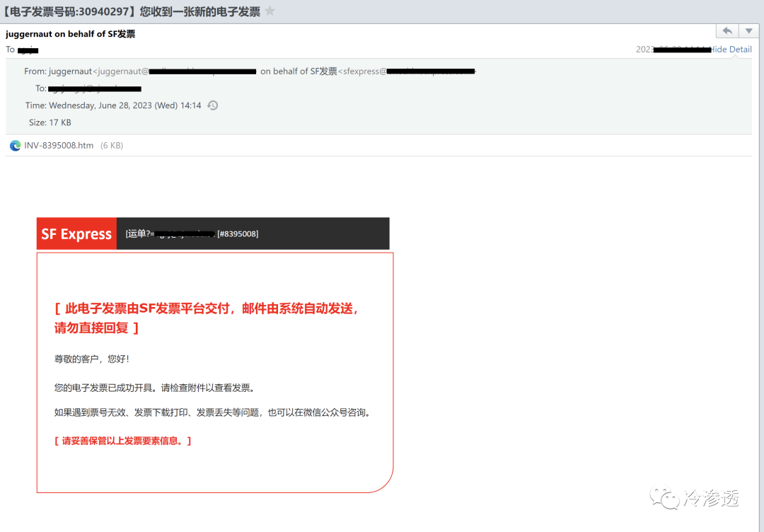The height and width of the screenshot is (532, 764).
Task: Star this electronic invoice email
Action: coord(270,11)
